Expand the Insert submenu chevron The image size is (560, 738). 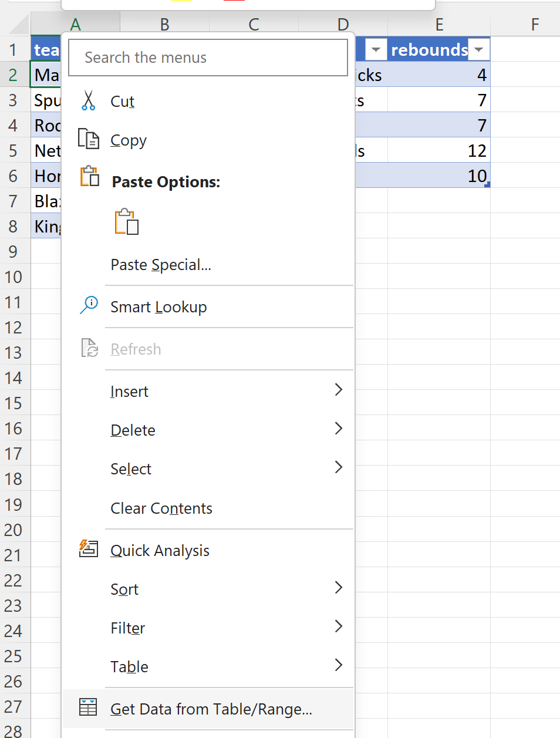tap(339, 389)
